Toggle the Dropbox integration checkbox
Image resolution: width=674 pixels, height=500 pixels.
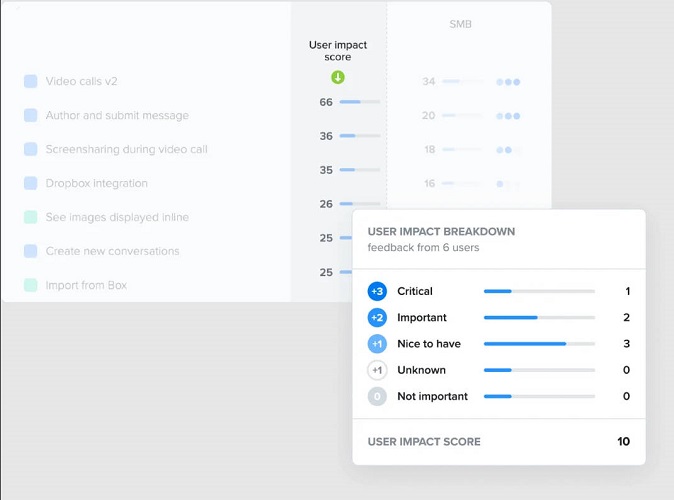coord(31,184)
